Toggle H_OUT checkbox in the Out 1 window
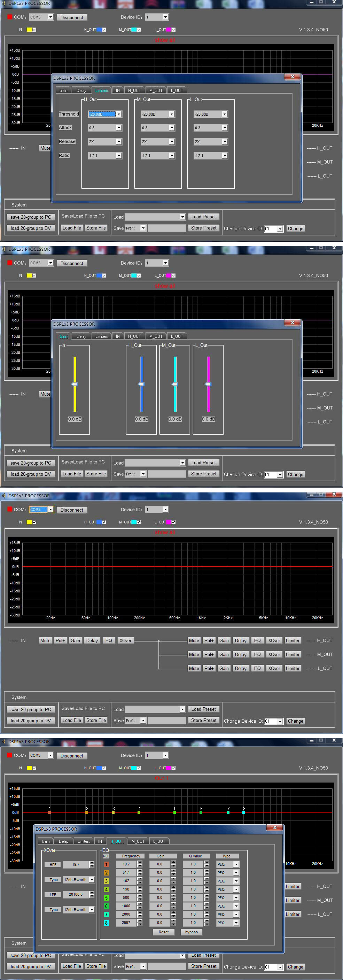Screen dimensions: 343x980 [x=104, y=768]
